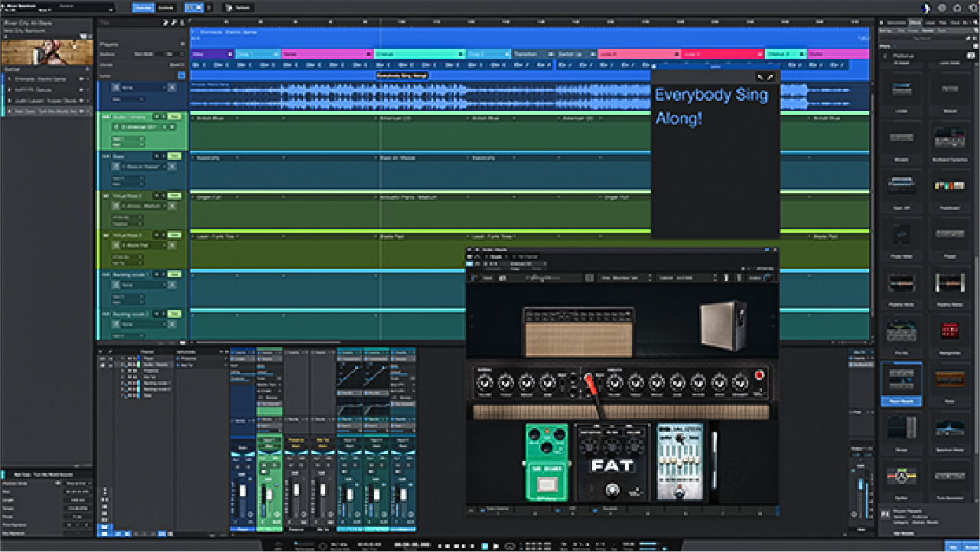
Task: Choose the Tone Generator effect in browser
Action: click(x=949, y=479)
